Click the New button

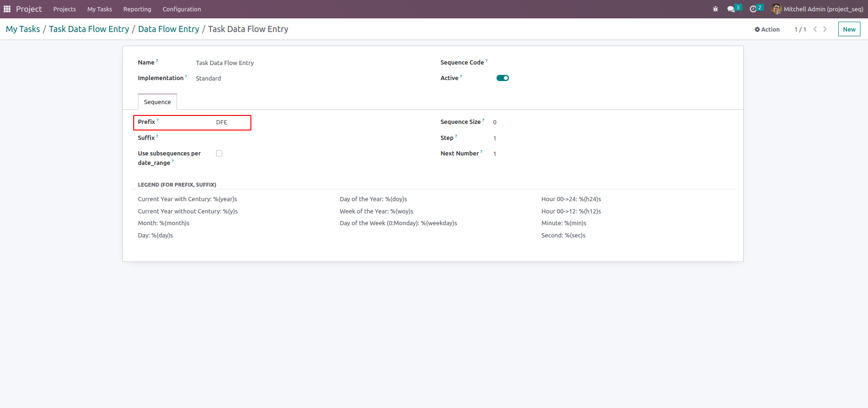[x=849, y=29]
